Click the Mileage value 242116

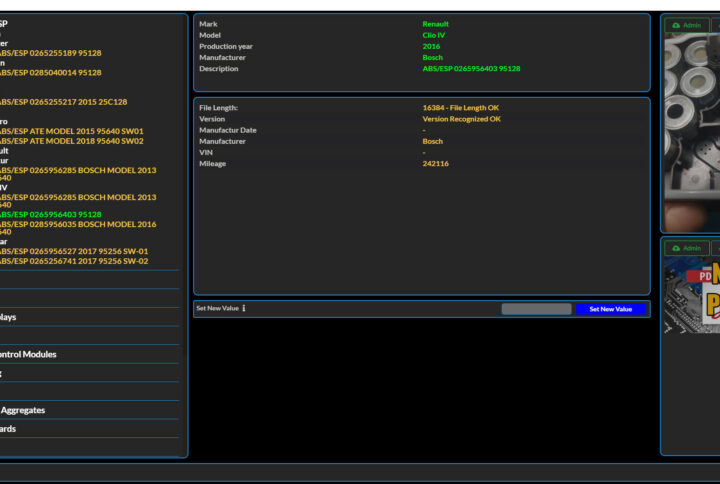(435, 163)
